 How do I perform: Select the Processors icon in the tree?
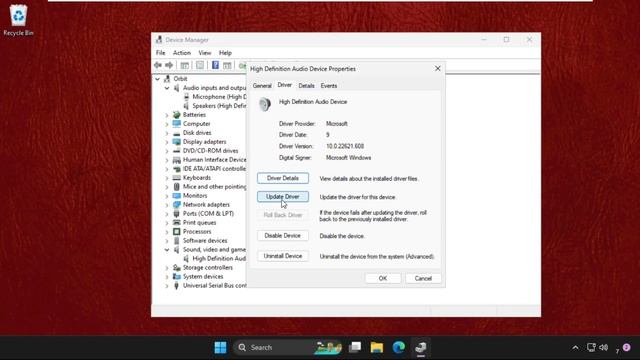[x=176, y=231]
